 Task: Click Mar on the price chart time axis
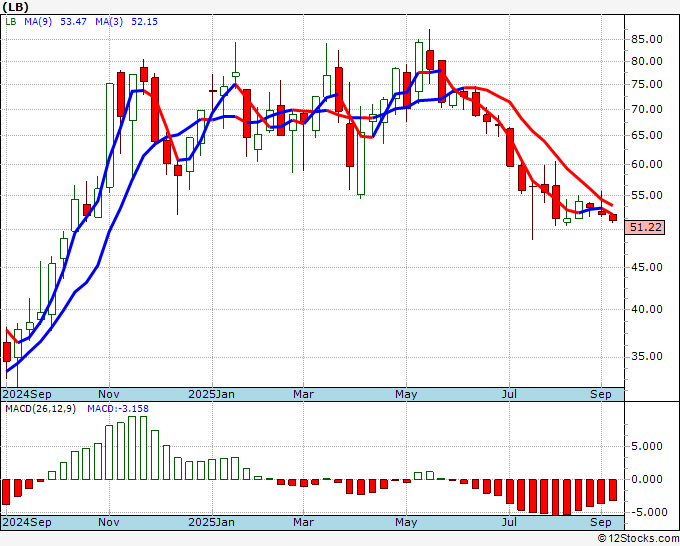click(x=303, y=394)
